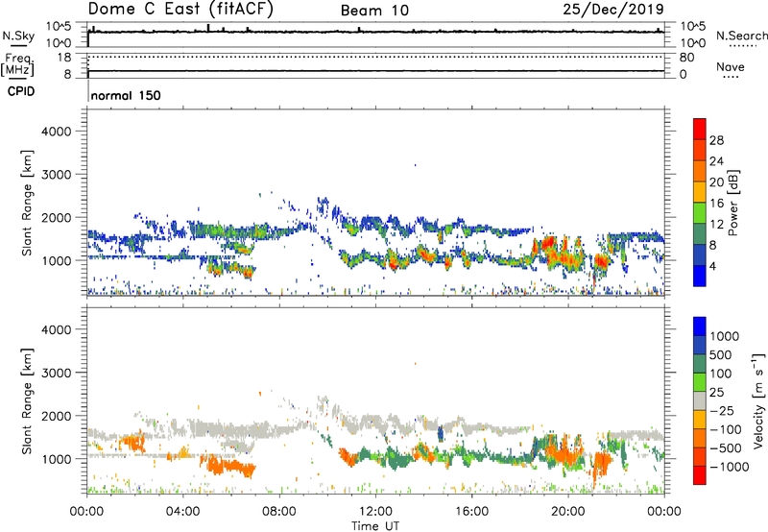Click the power panel 'Slant Range [km]' label
768x532 pixels.
click(x=27, y=203)
